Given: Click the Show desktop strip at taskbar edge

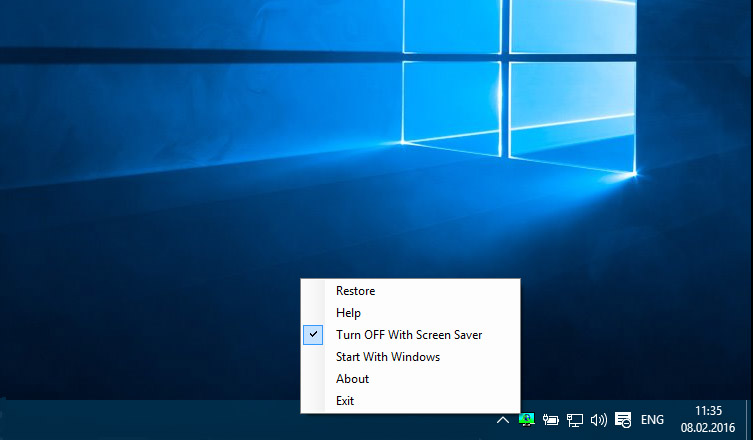Looking at the screenshot, I should point(749,420).
